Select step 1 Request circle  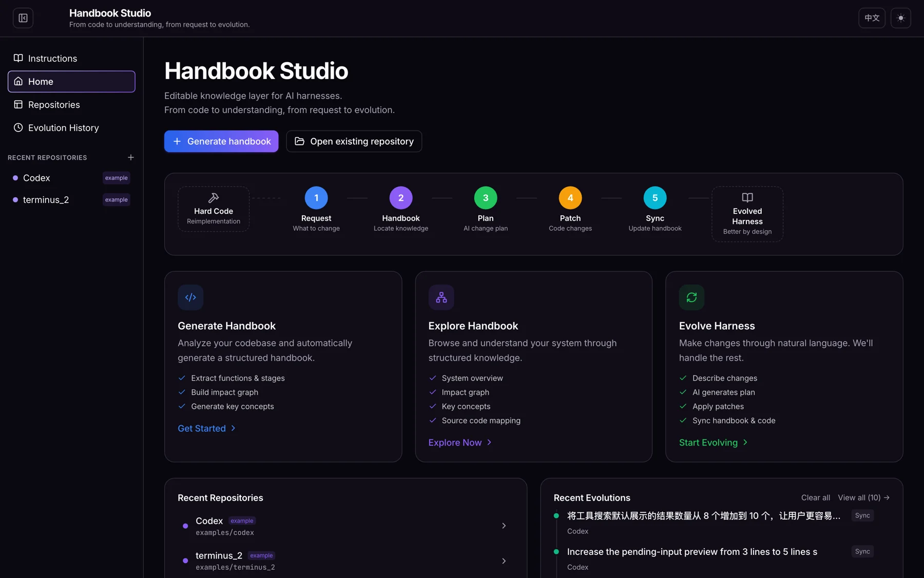point(316,198)
